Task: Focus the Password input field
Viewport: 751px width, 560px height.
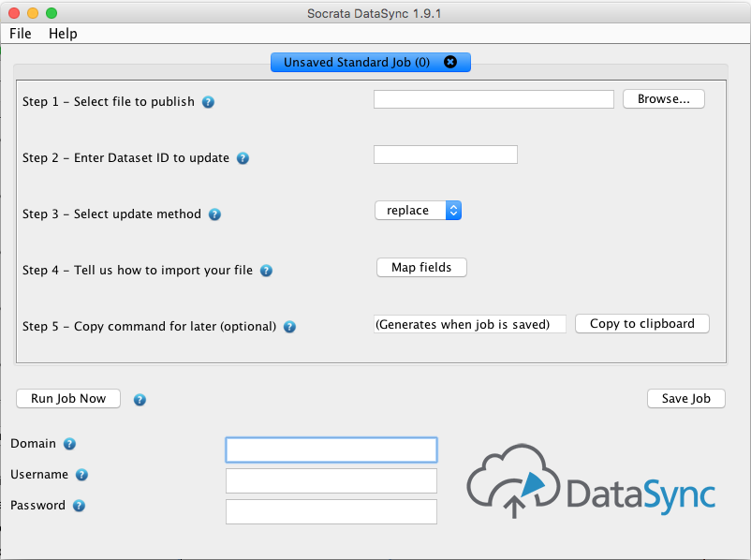Action: click(331, 511)
